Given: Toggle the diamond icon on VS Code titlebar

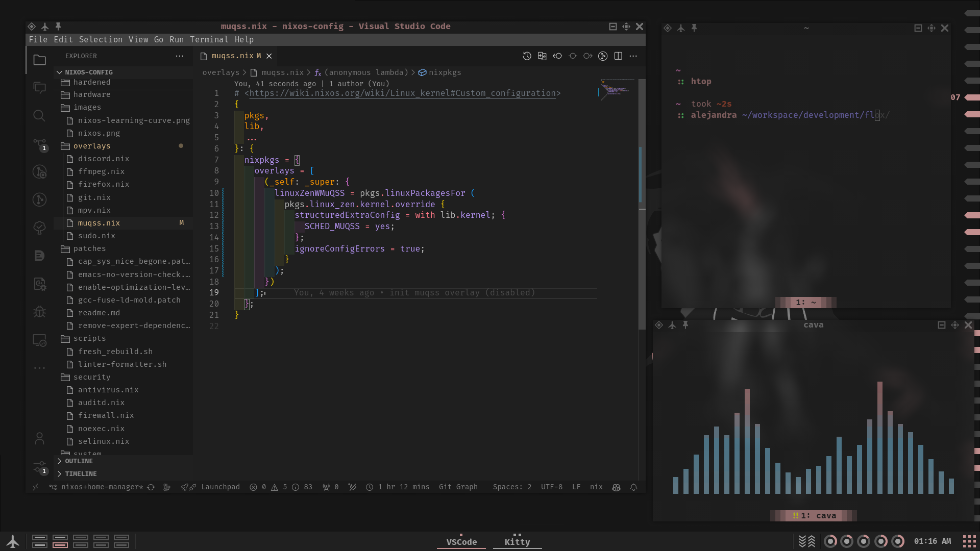Looking at the screenshot, I should coord(32,26).
